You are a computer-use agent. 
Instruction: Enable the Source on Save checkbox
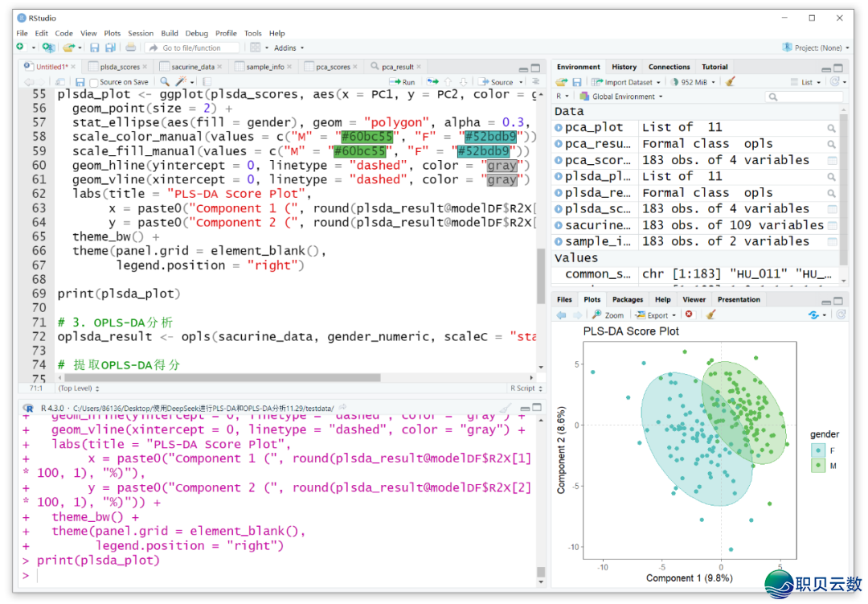click(x=94, y=82)
